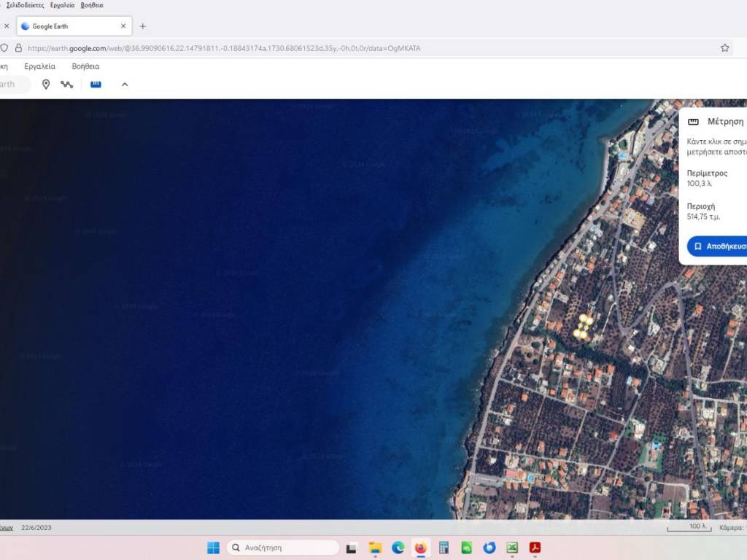
Task: Open Adobe Acrobat from the taskbar
Action: pyautogui.click(x=535, y=548)
